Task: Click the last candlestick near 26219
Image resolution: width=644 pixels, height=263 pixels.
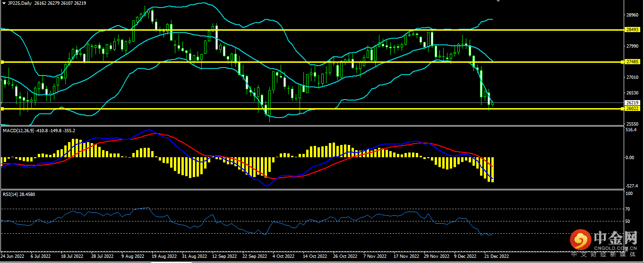Action: coord(493,104)
